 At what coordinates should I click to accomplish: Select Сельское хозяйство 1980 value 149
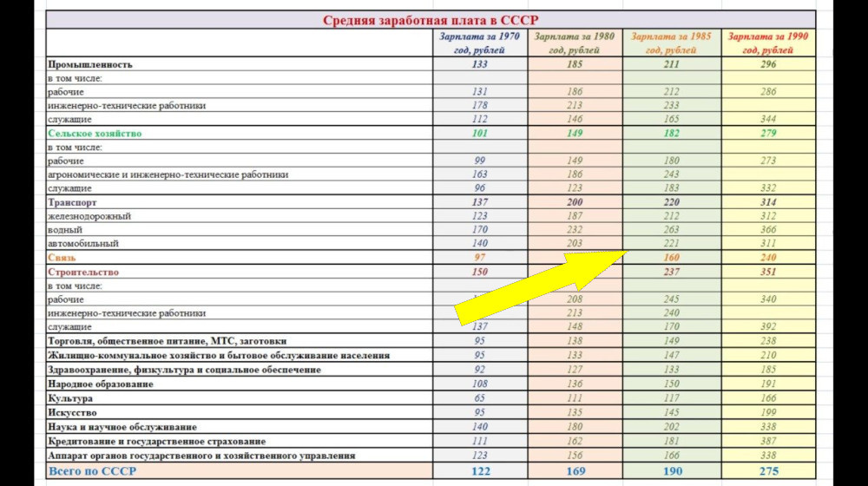(x=575, y=134)
